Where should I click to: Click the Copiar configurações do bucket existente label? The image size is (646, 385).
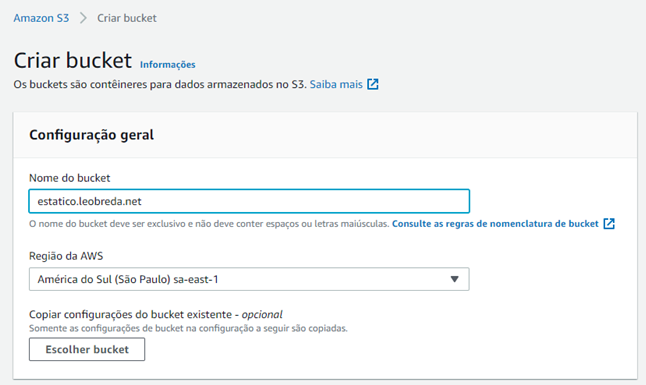tap(156, 315)
